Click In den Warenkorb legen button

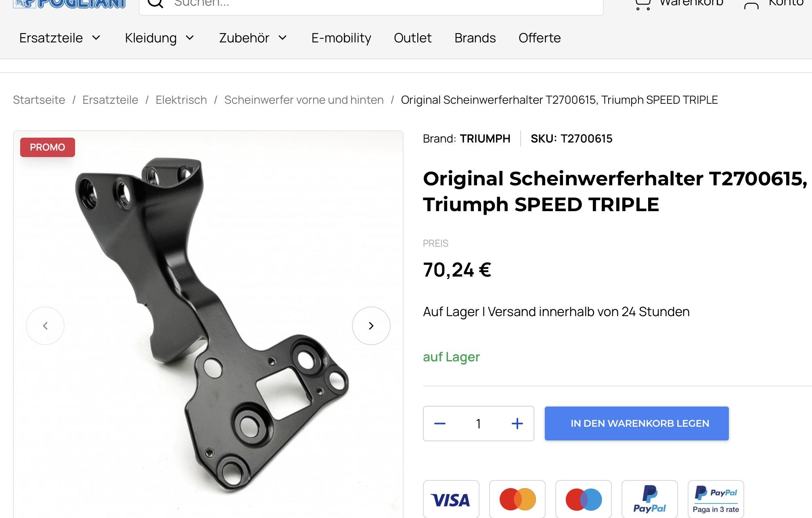click(x=637, y=424)
